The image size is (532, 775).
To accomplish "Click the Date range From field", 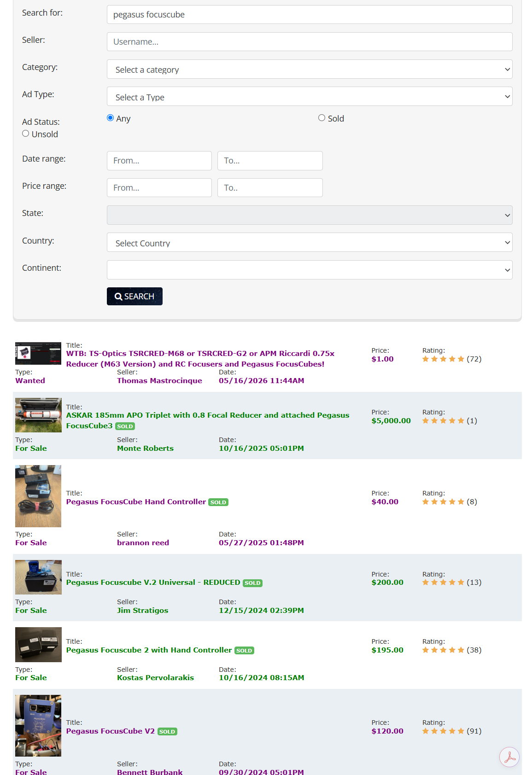I will tap(159, 160).
